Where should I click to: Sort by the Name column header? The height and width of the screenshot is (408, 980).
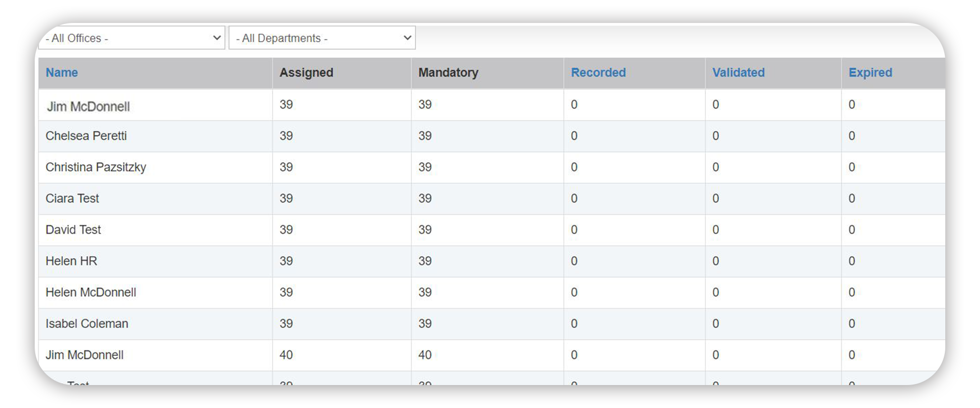(x=62, y=72)
